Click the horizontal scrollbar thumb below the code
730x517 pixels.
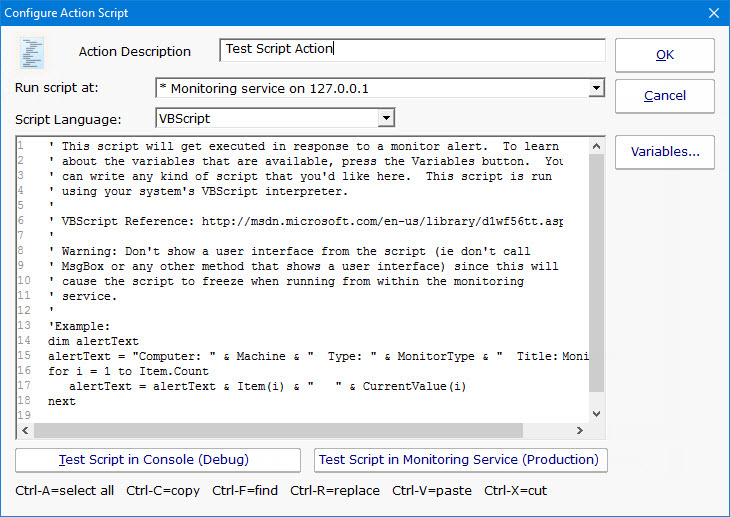[x=280, y=431]
